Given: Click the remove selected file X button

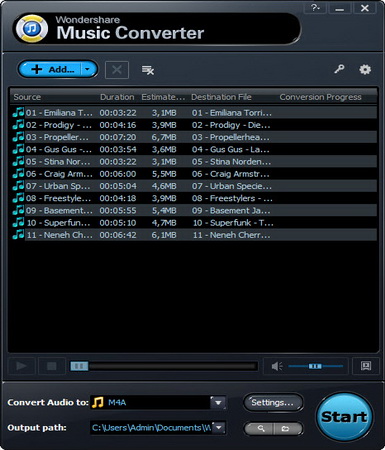Looking at the screenshot, I should (117, 70).
